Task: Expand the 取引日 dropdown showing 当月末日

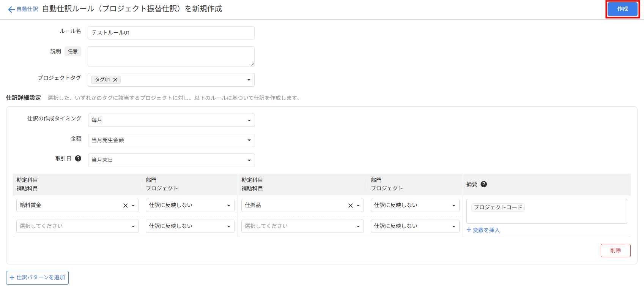Action: pyautogui.click(x=171, y=160)
